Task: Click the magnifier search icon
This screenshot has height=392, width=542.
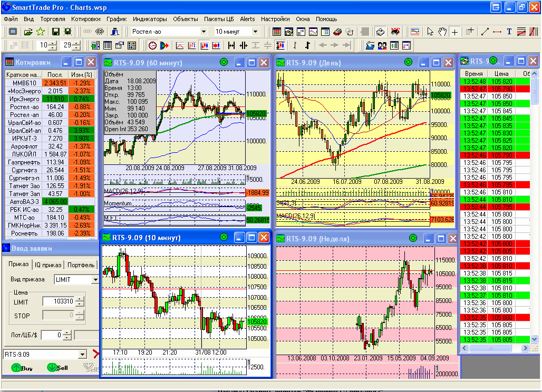Action: click(350, 32)
